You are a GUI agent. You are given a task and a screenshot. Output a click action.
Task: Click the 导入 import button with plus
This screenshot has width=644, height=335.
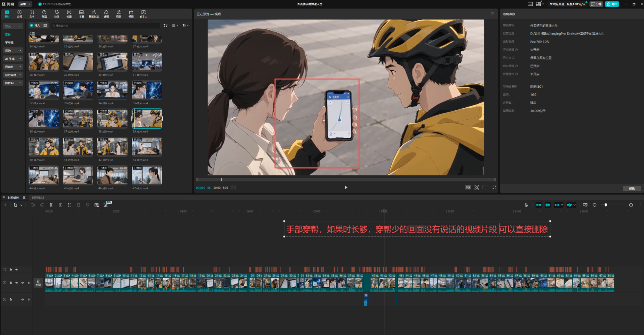pos(35,25)
